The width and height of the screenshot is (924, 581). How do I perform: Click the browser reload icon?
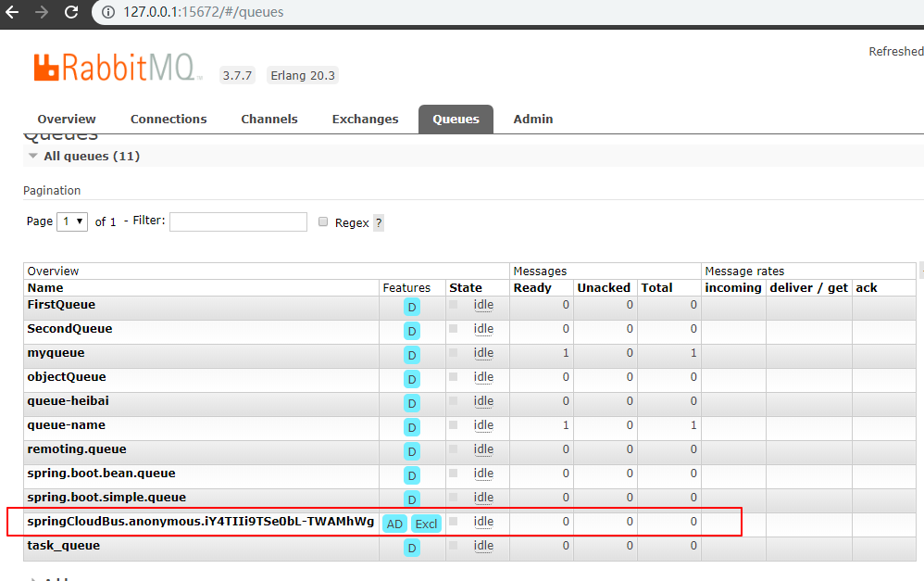pyautogui.click(x=71, y=13)
